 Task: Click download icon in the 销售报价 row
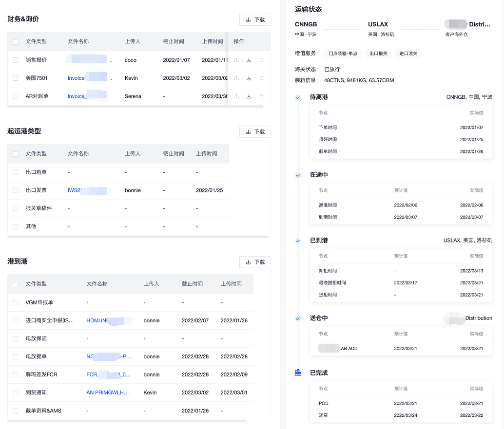point(249,60)
